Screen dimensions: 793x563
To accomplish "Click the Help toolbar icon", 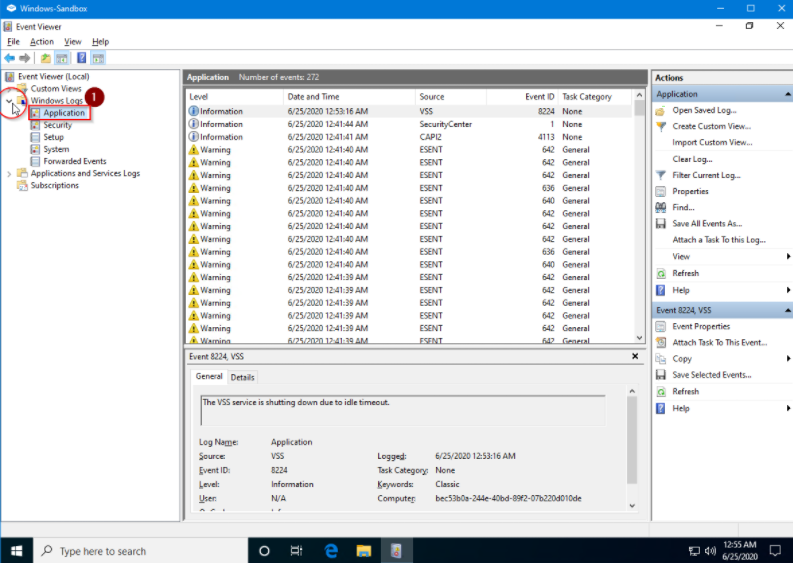I will click(82, 58).
